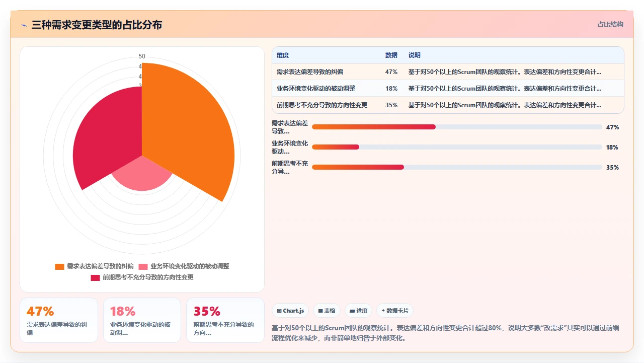Select table row 业务环境变化驱动的被动调整
Viewport: 644px width, 363px height.
[448, 89]
